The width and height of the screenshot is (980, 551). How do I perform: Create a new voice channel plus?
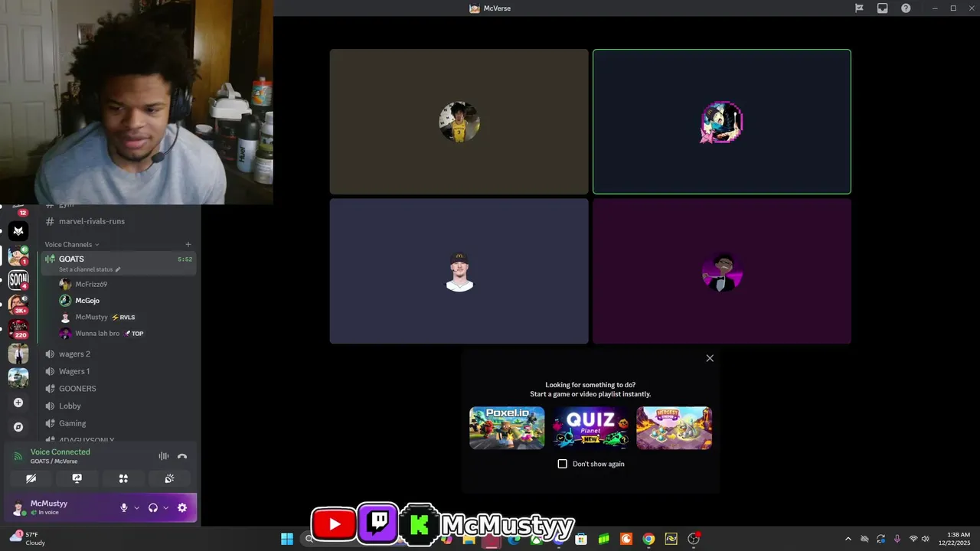pyautogui.click(x=188, y=245)
